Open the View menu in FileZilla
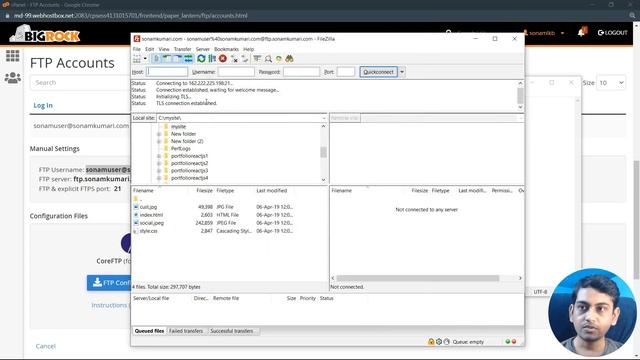 [x=164, y=49]
